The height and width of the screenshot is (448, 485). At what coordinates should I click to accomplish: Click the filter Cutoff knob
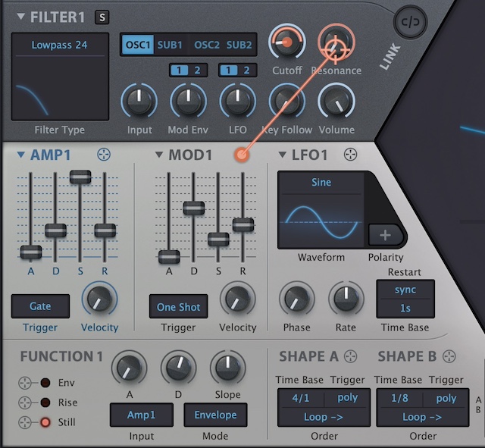286,42
